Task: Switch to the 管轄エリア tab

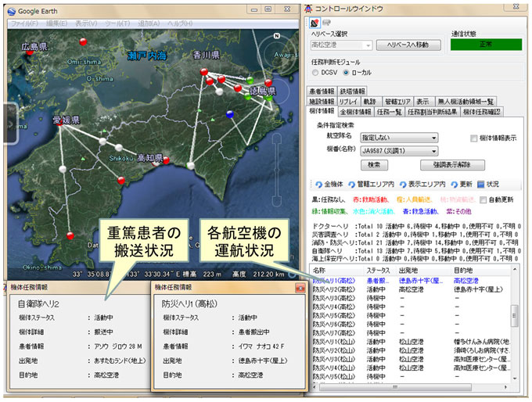Action: click(x=397, y=102)
